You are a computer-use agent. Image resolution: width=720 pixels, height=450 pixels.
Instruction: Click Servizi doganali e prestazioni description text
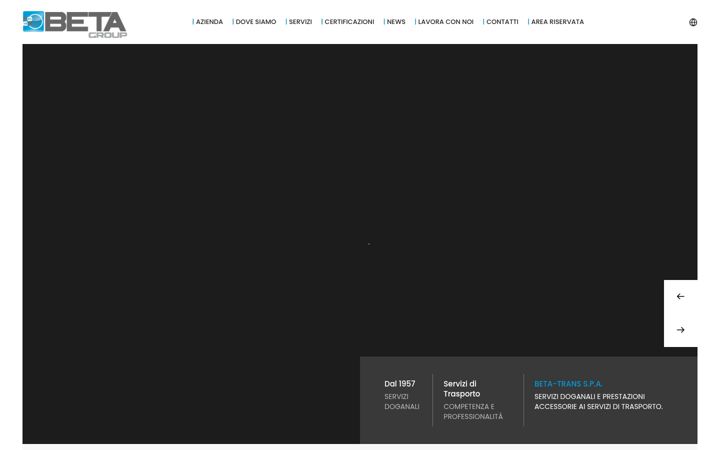tap(598, 401)
